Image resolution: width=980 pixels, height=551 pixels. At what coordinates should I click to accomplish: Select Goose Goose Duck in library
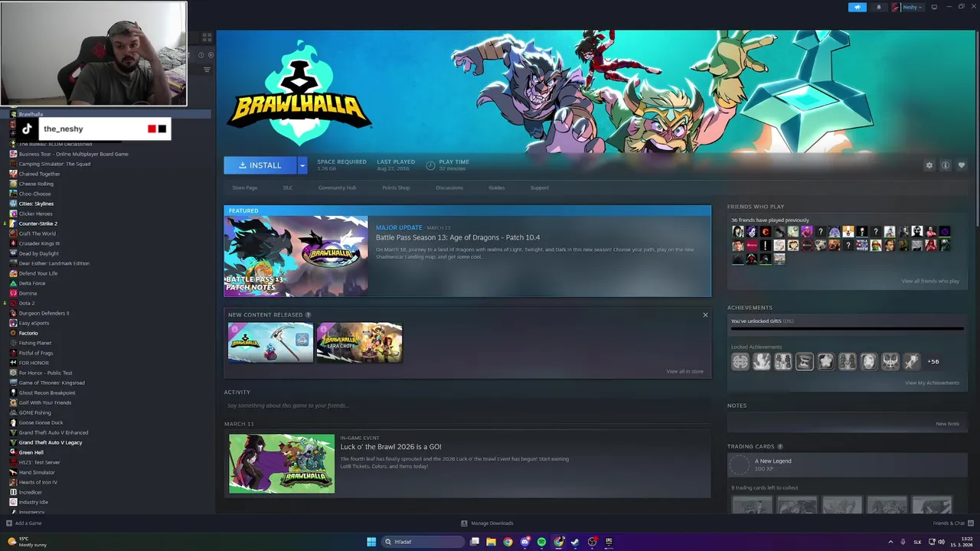tap(41, 422)
